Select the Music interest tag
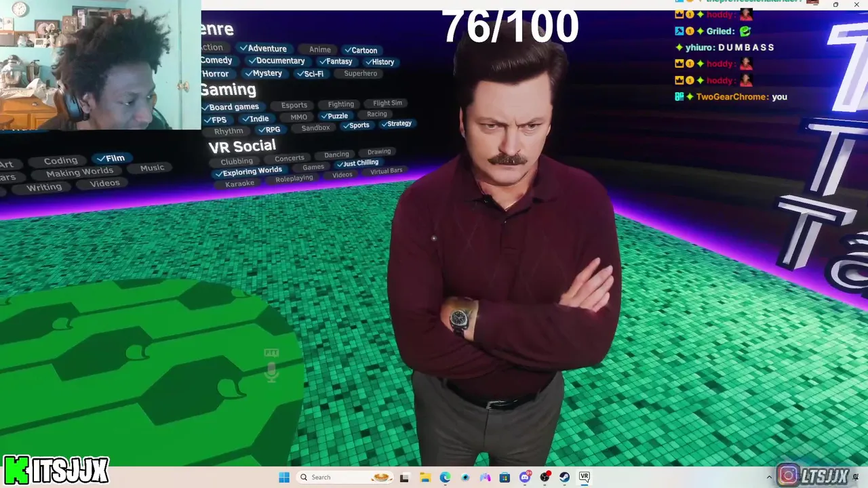The width and height of the screenshot is (868, 488). tap(152, 168)
